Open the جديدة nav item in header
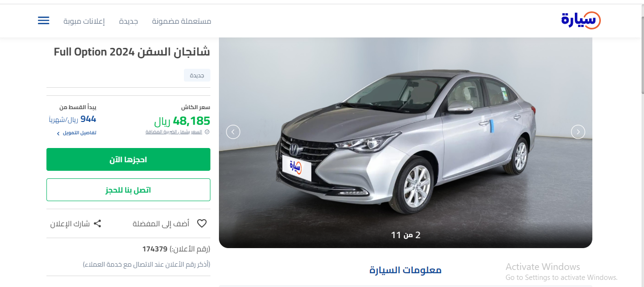The width and height of the screenshot is (644, 287). coord(128,21)
